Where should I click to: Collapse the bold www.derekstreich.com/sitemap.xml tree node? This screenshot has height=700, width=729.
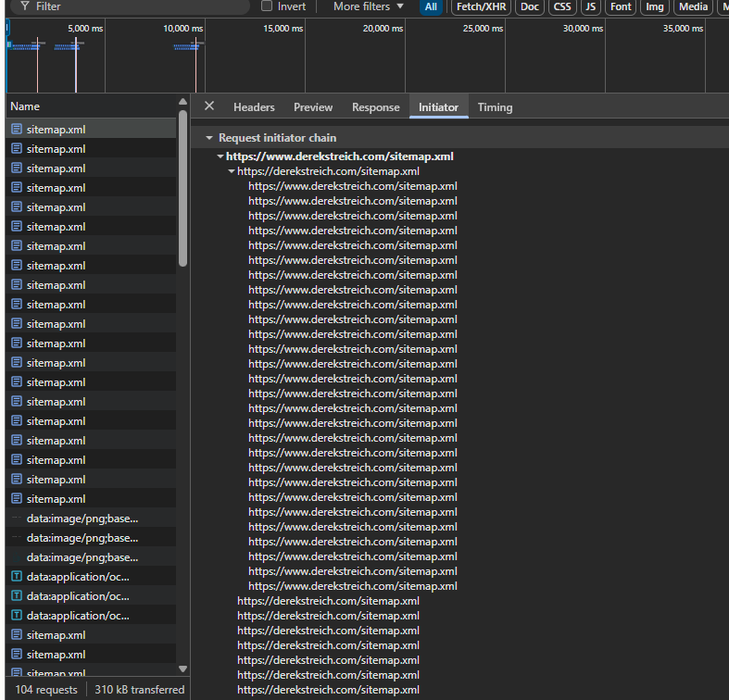[220, 156]
